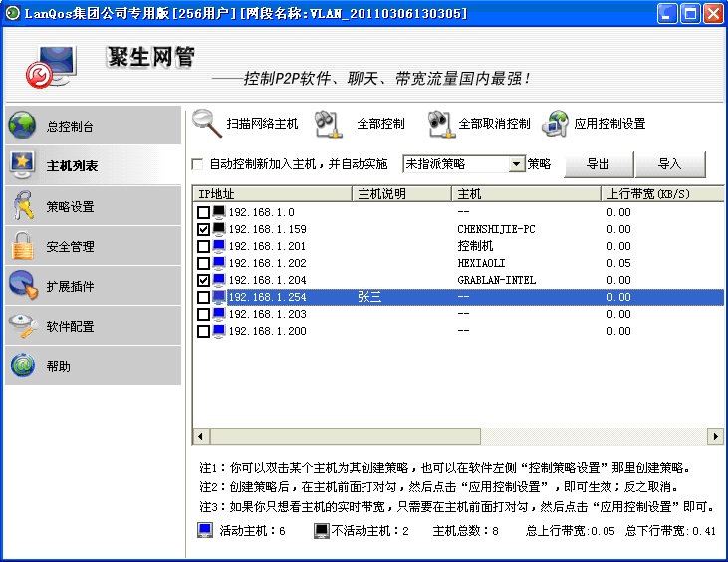Click the 导出 button

pos(598,164)
